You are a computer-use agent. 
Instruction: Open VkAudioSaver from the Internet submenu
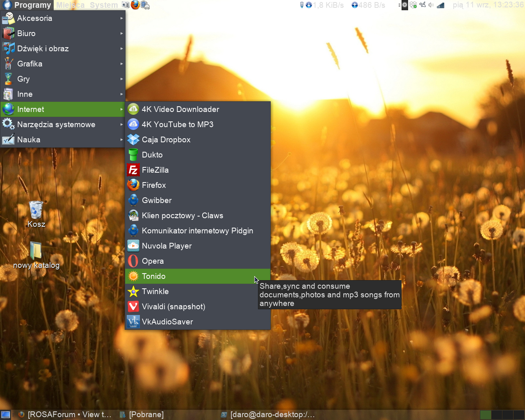tap(198, 322)
